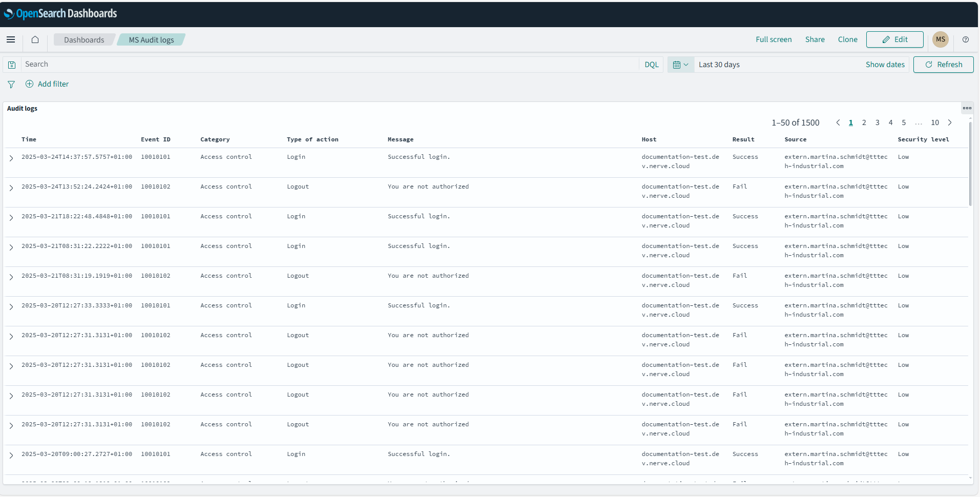Toggle the DQL query language switch
This screenshot has height=497, width=980.
651,64
